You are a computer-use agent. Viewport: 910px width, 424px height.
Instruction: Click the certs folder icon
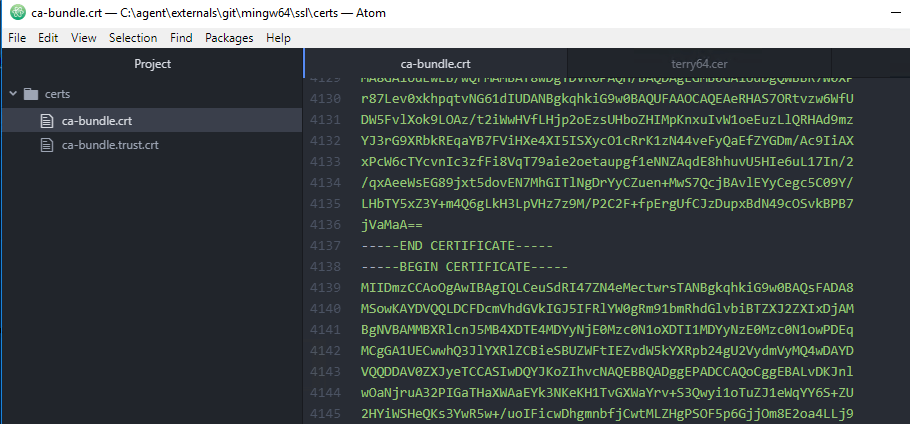click(x=31, y=94)
